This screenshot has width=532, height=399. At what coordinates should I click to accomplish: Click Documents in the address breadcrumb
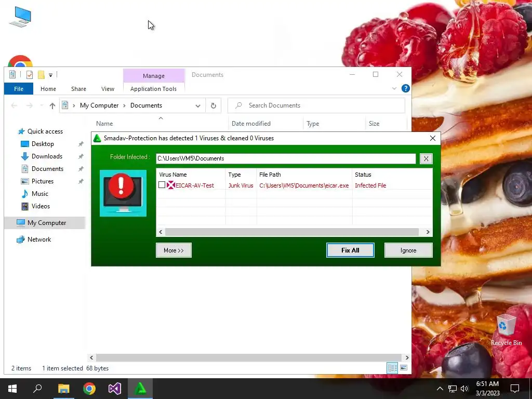146,105
